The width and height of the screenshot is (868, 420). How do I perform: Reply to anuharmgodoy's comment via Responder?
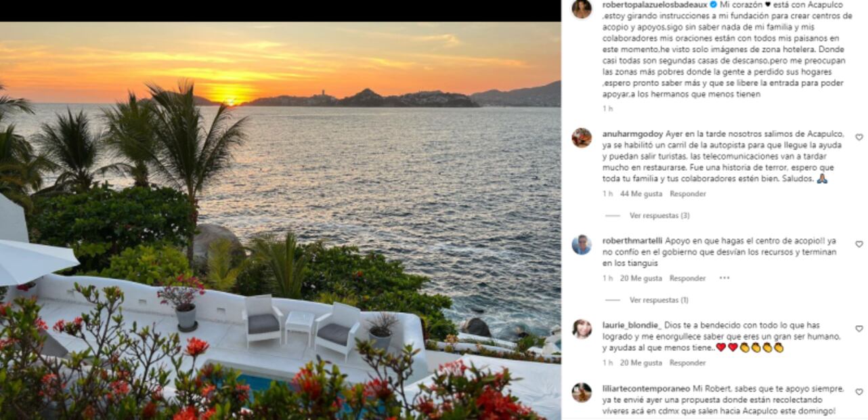click(688, 194)
